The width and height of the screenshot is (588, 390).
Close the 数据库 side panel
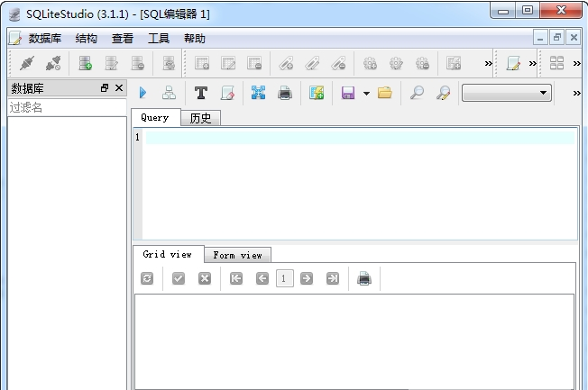click(119, 88)
